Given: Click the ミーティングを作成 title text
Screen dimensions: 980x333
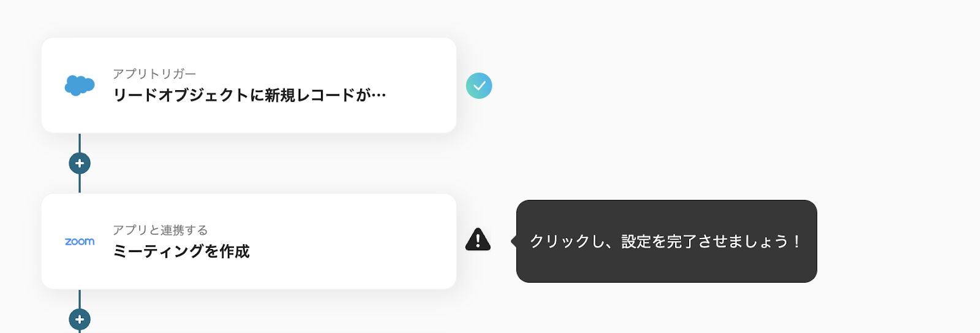Looking at the screenshot, I should pos(181,251).
